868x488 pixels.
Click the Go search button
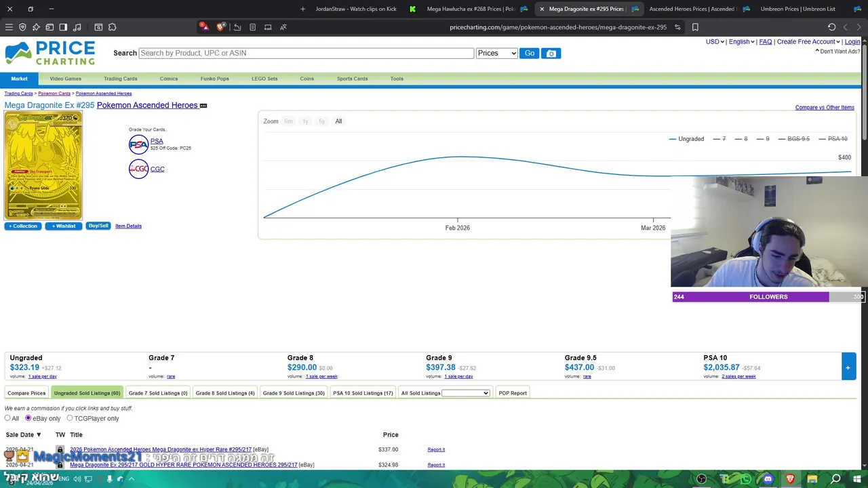click(529, 53)
